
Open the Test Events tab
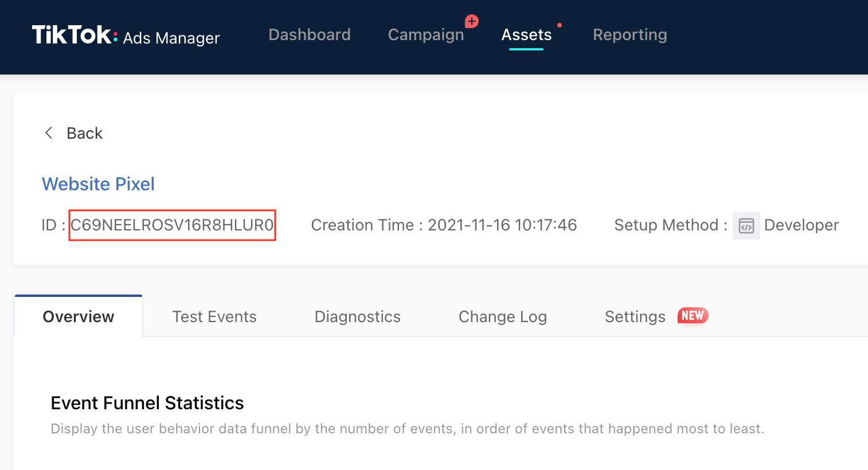coord(214,316)
